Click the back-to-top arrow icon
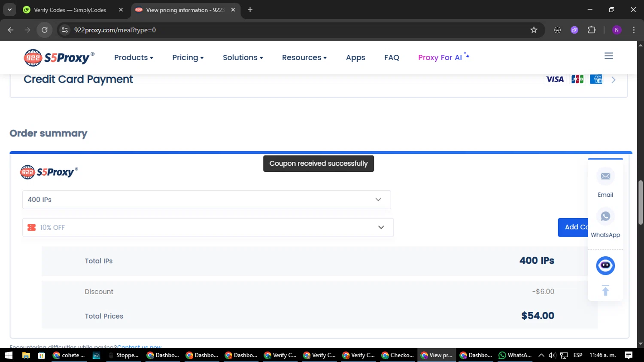This screenshot has height=362, width=644. (x=605, y=291)
